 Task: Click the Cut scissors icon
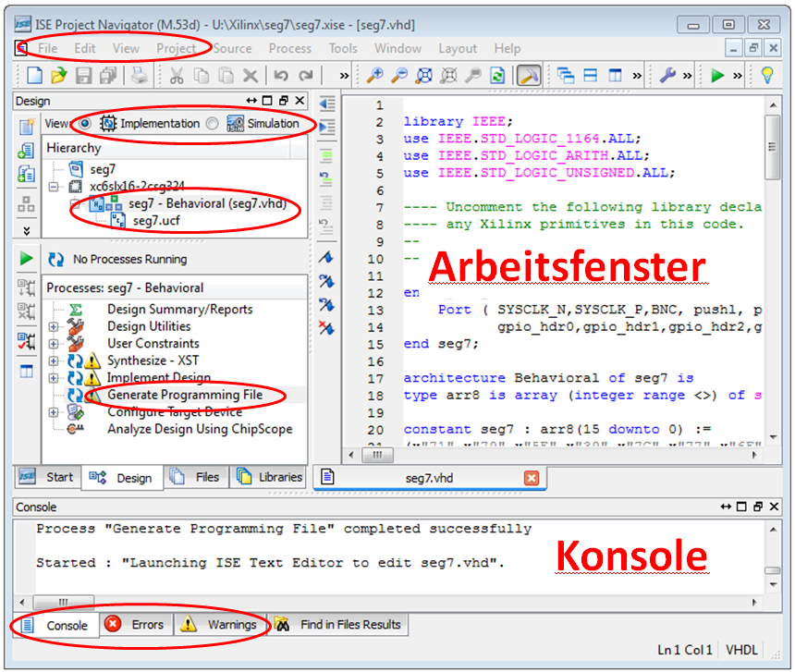pyautogui.click(x=177, y=76)
